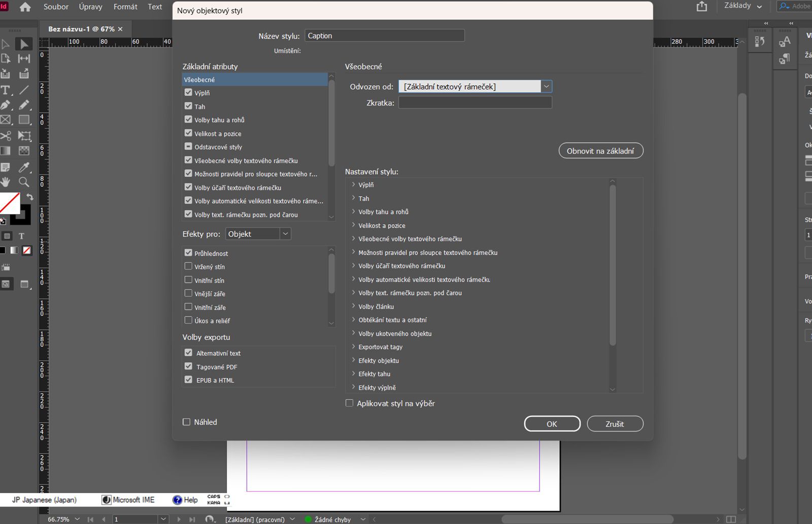
Task: Uncheck the Alternativní text export option
Action: 188,353
